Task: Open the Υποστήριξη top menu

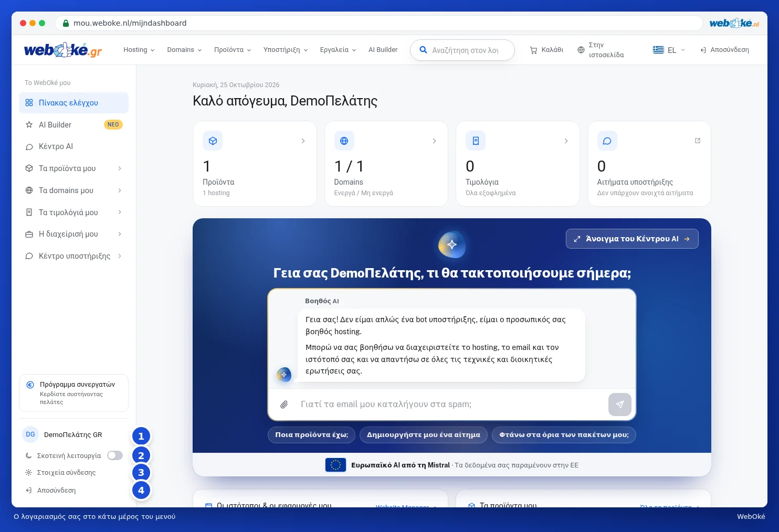Action: tap(285, 50)
